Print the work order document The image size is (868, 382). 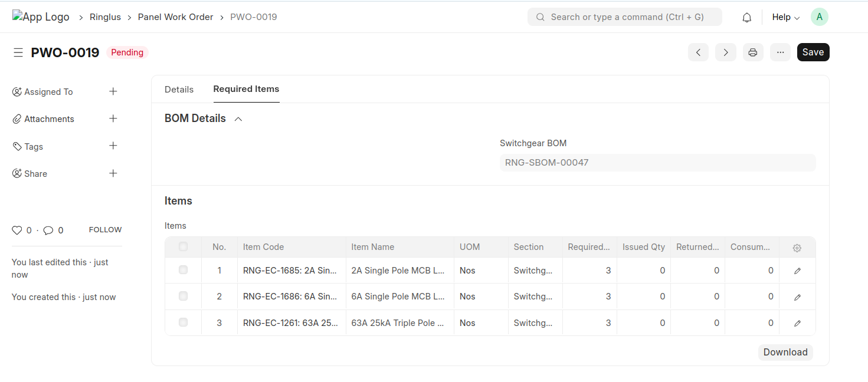[752, 52]
